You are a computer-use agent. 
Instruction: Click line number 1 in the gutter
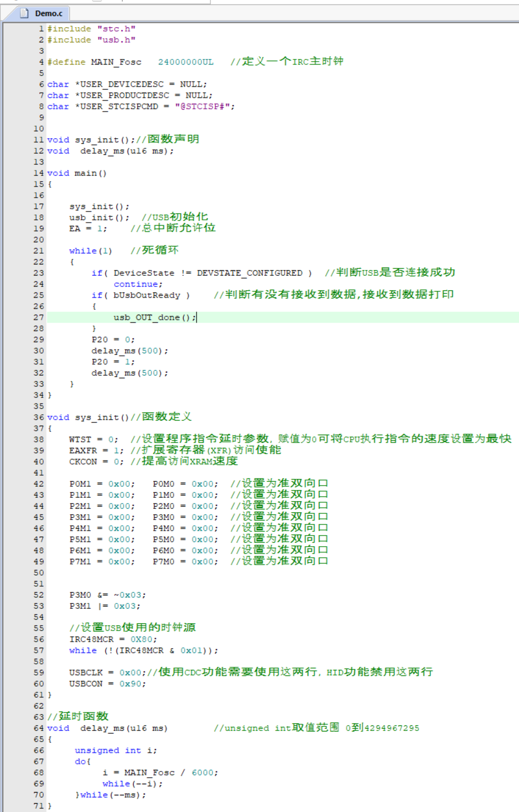[41, 29]
